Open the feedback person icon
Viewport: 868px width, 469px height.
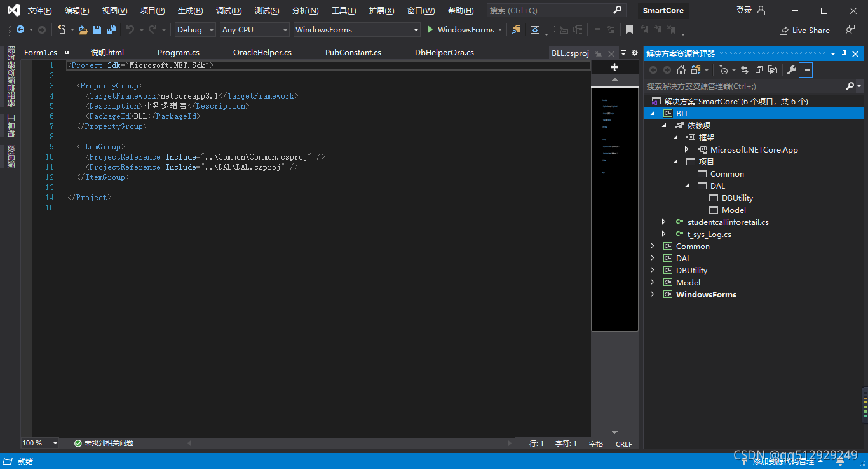click(x=850, y=29)
